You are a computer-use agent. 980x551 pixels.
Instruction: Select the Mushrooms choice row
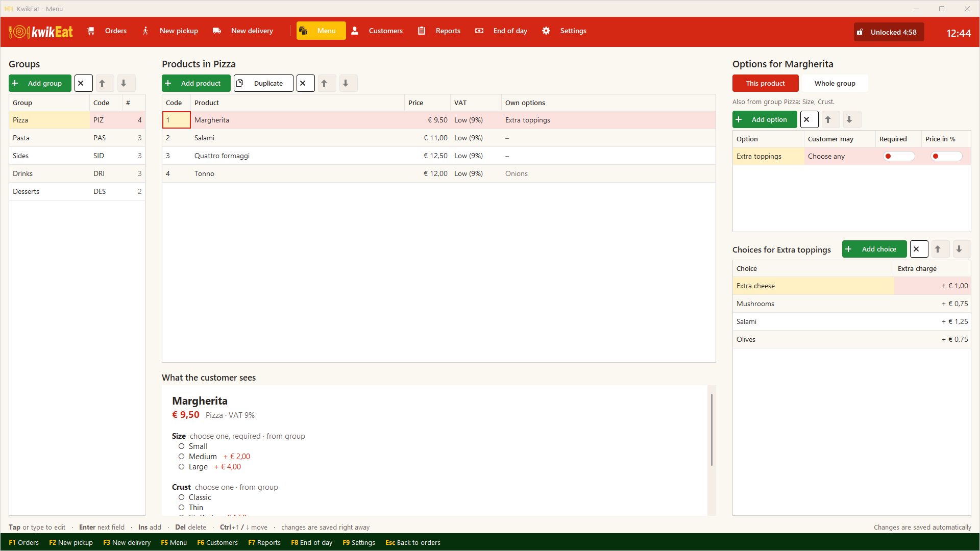coord(851,304)
